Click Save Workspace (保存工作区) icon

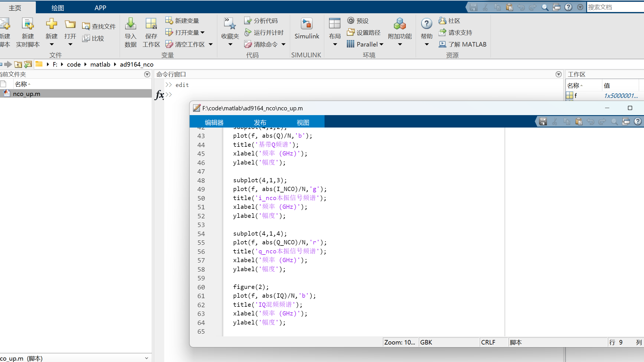tap(151, 24)
